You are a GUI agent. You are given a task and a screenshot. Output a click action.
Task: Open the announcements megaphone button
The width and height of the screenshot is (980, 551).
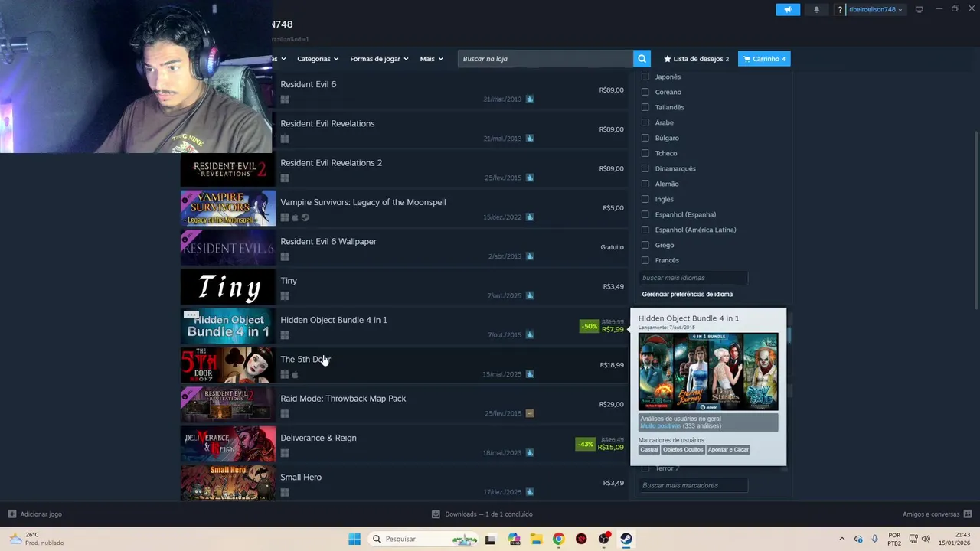788,9
